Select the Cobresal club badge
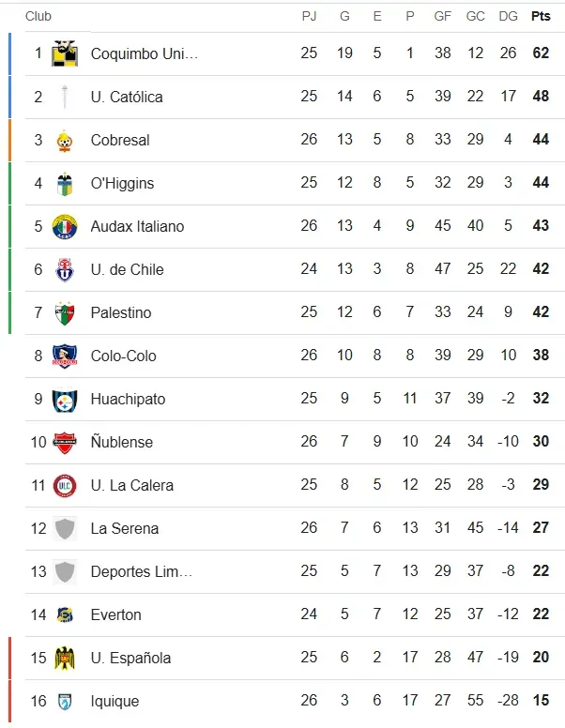The height and width of the screenshot is (728, 565). point(65,140)
